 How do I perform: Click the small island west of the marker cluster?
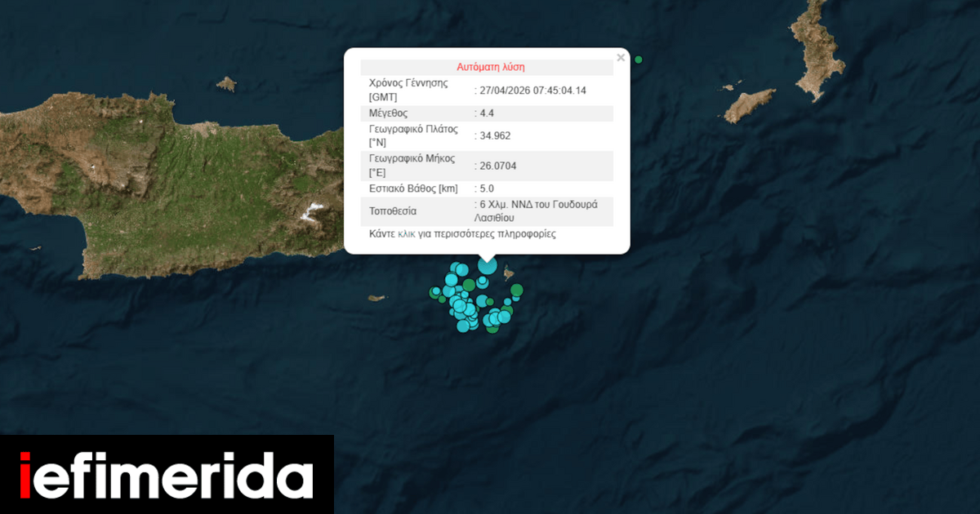[376, 298]
